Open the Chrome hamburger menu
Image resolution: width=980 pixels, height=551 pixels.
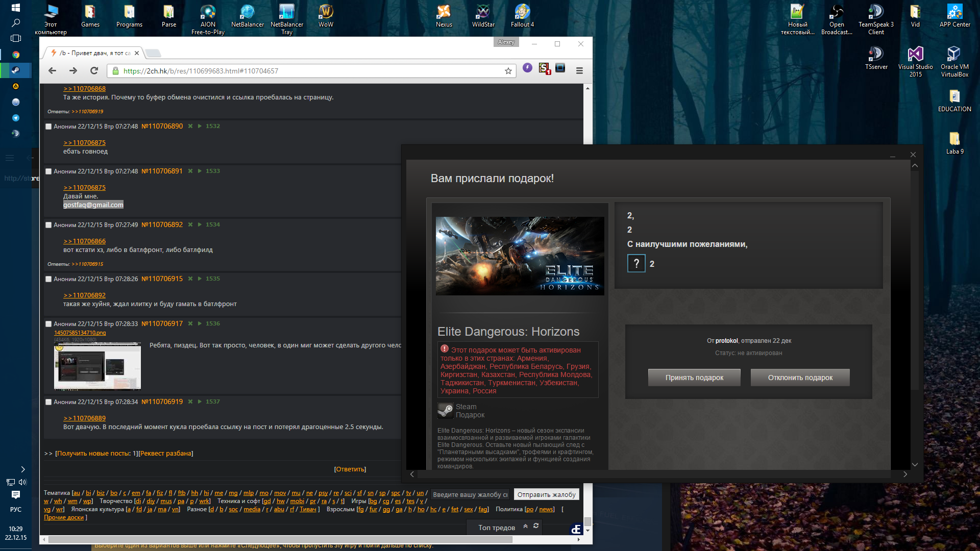[x=579, y=71]
